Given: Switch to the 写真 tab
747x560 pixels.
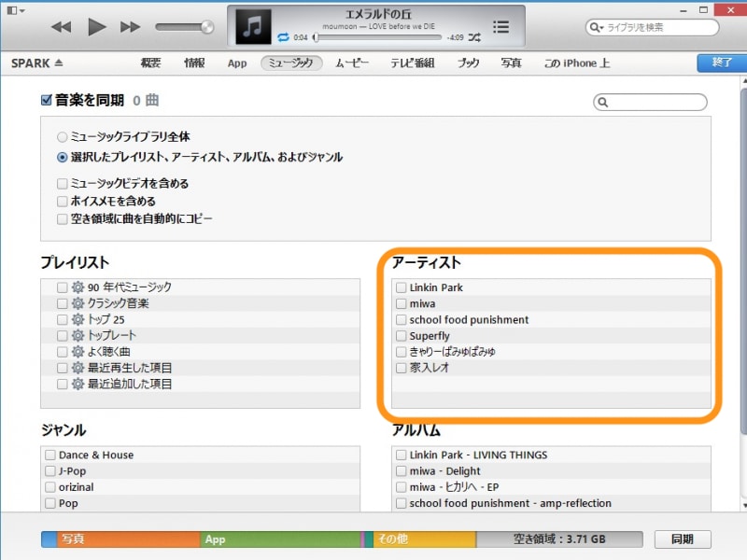Looking at the screenshot, I should pyautogui.click(x=511, y=63).
